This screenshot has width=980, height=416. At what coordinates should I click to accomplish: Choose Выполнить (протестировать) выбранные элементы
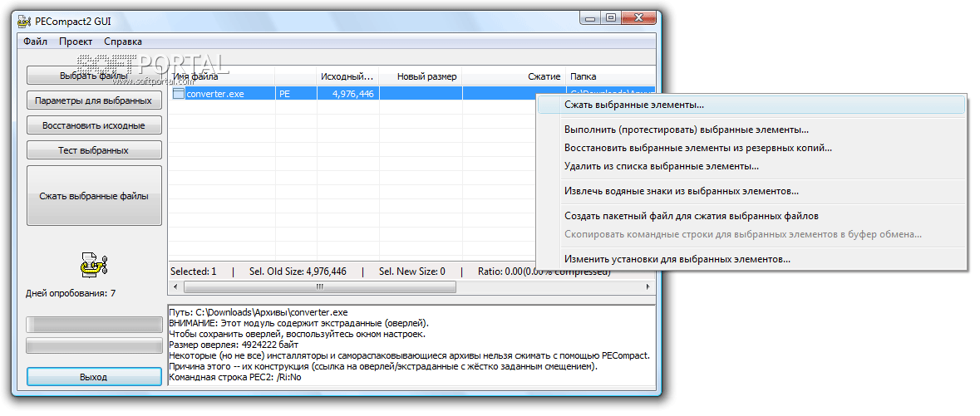click(x=751, y=130)
